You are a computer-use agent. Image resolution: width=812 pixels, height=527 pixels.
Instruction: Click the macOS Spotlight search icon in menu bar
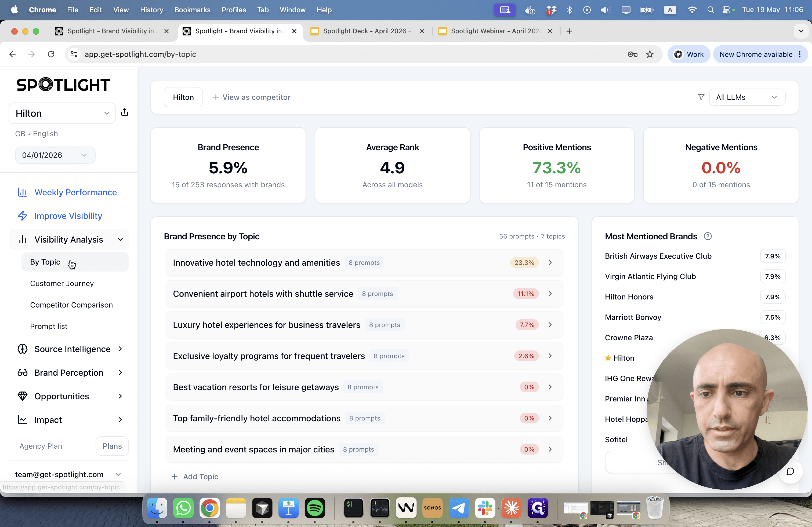click(x=710, y=10)
